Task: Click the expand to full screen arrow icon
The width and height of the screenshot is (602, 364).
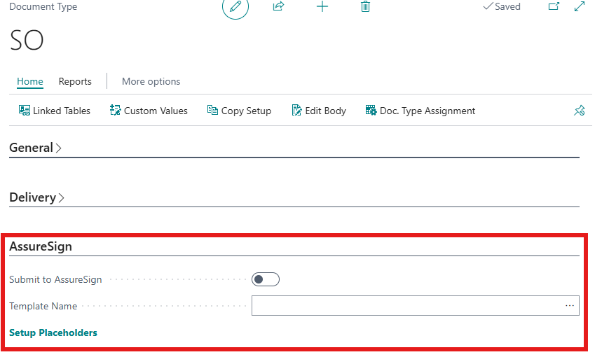Action: [580, 6]
